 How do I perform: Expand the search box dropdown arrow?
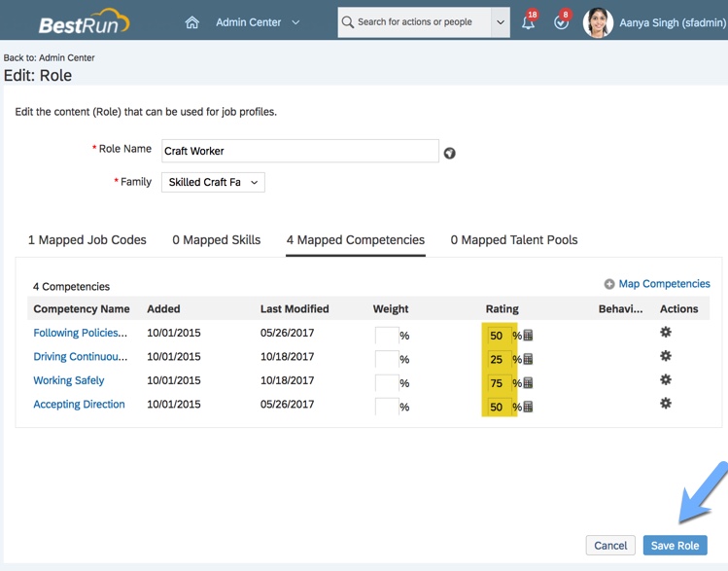point(500,22)
